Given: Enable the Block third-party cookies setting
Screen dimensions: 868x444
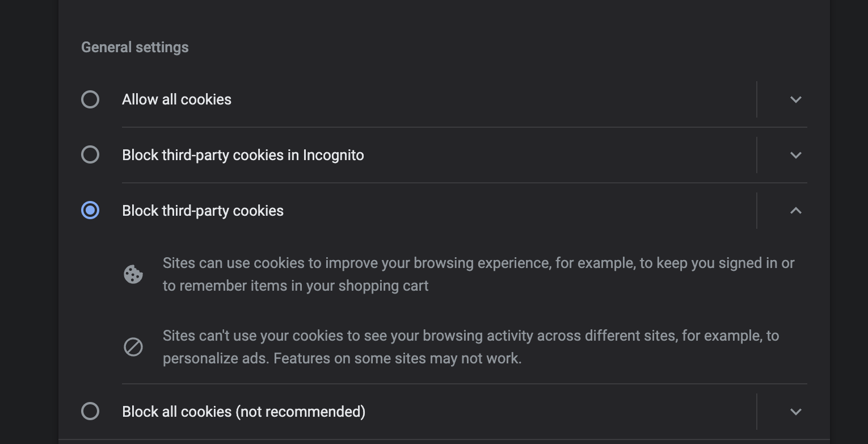Looking at the screenshot, I should 90,211.
